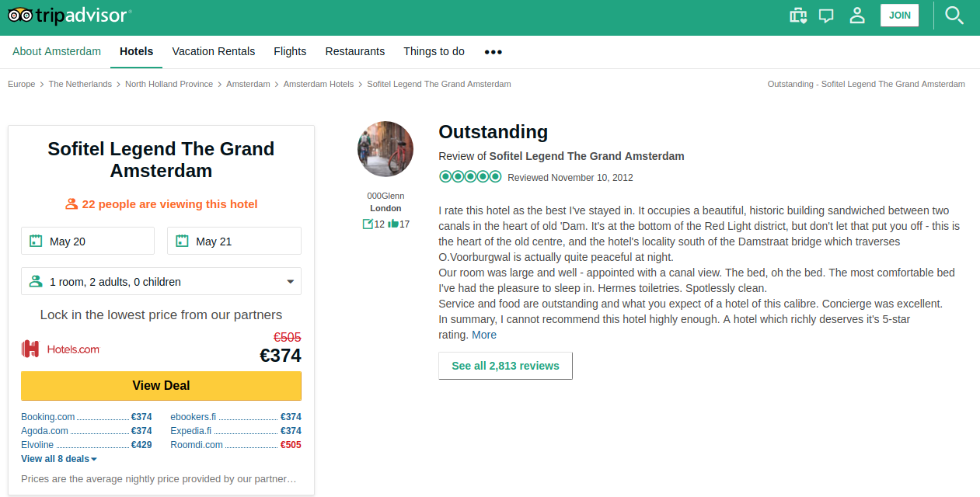Open the more navigation options ellipsis

pos(493,52)
